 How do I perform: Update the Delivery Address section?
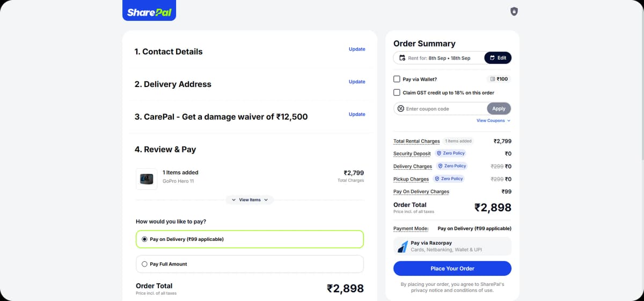pyautogui.click(x=357, y=82)
